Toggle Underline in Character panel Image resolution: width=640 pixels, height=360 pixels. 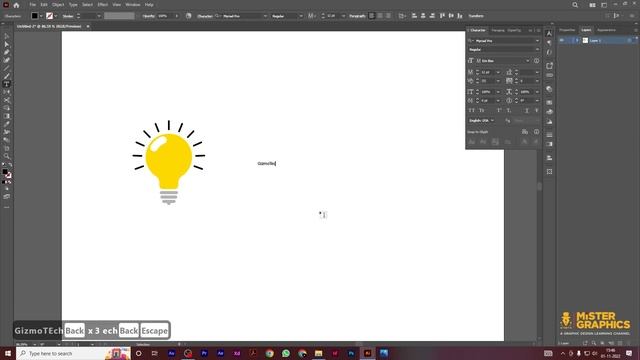coord(527,111)
